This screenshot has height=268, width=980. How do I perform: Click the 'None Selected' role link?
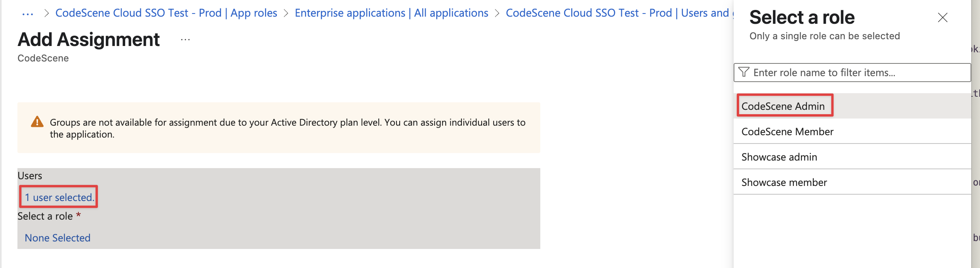pos(57,238)
